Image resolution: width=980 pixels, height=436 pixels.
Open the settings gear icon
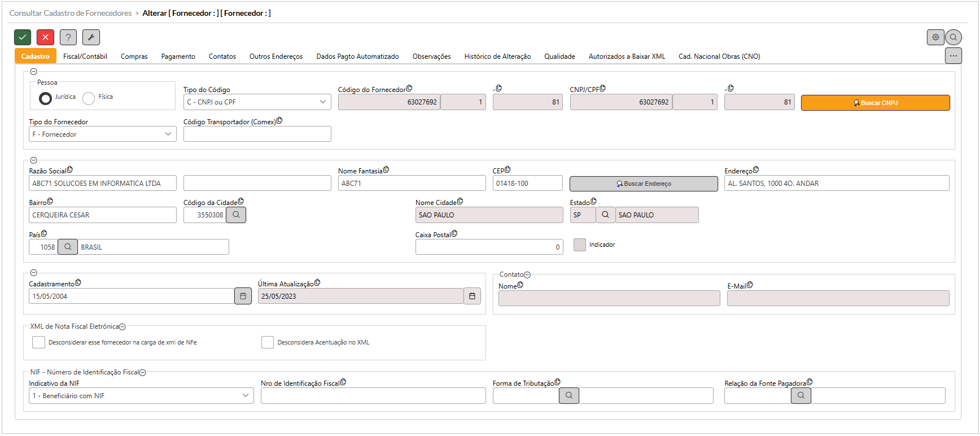point(935,37)
